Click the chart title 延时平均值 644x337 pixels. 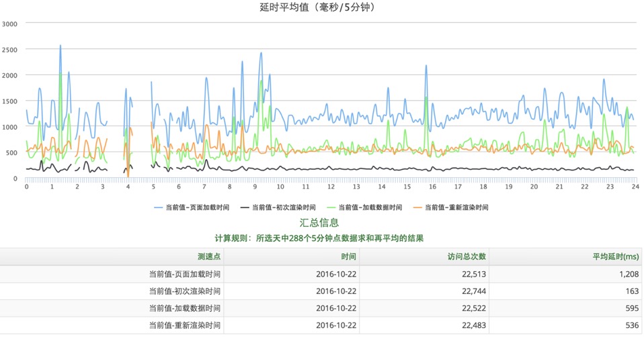point(318,7)
